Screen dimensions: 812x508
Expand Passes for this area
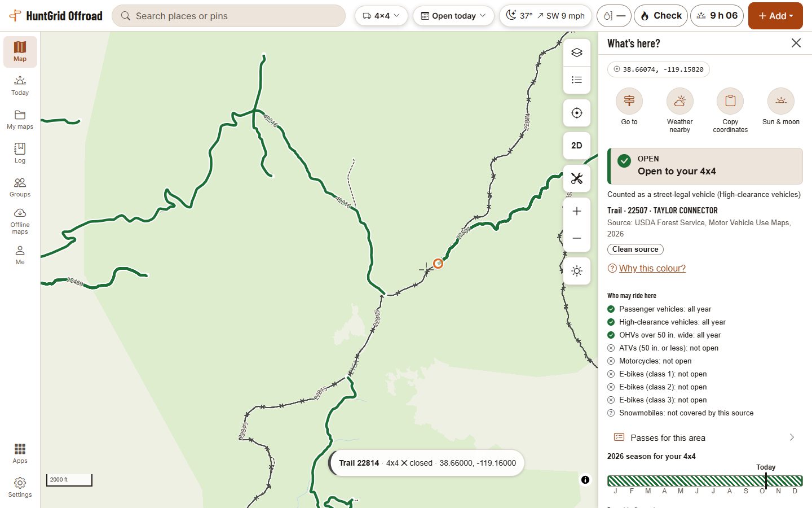[705, 437]
